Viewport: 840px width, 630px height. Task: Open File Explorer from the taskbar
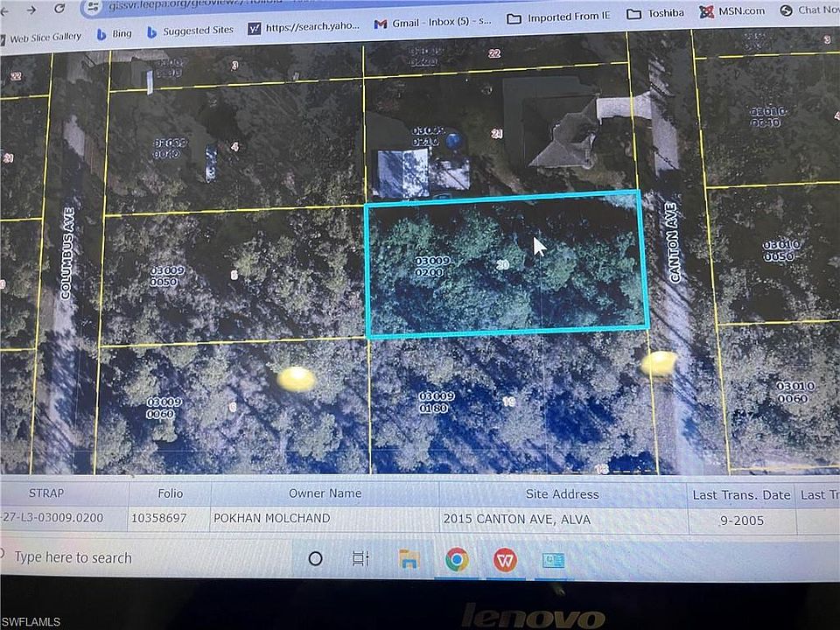409,558
